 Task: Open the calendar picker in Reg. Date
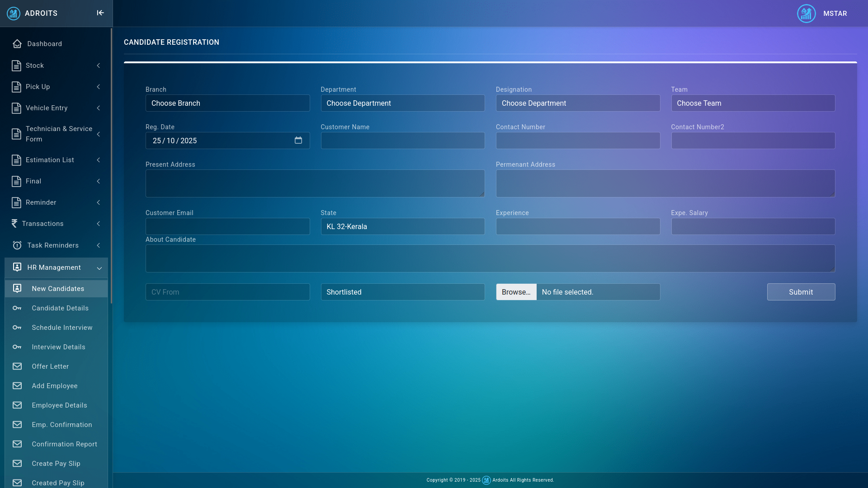(298, 141)
